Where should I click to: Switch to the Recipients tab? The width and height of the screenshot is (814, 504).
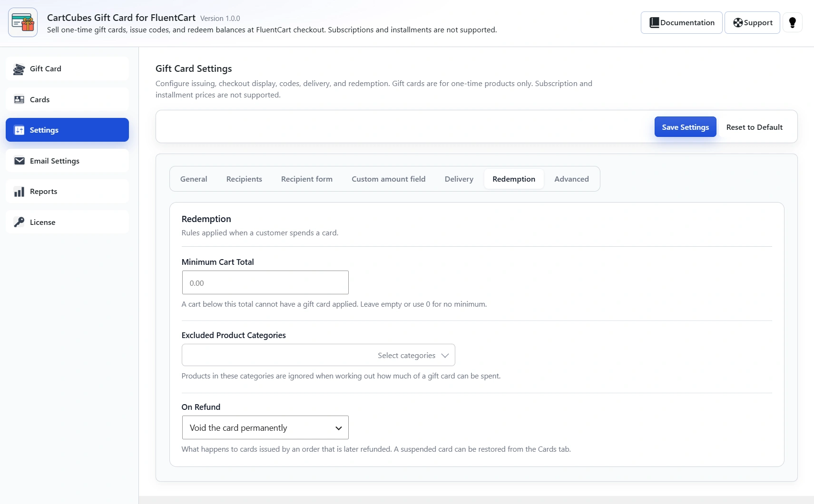click(244, 179)
